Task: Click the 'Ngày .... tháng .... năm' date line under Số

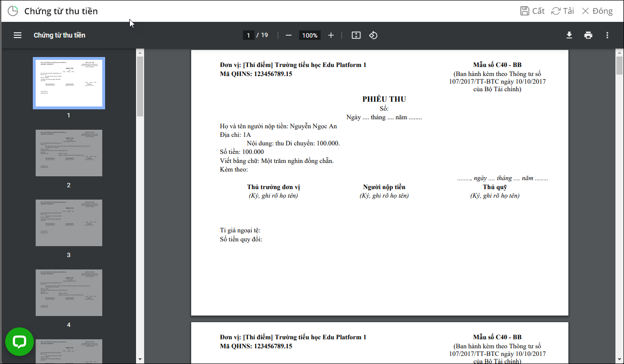Action: point(384,117)
